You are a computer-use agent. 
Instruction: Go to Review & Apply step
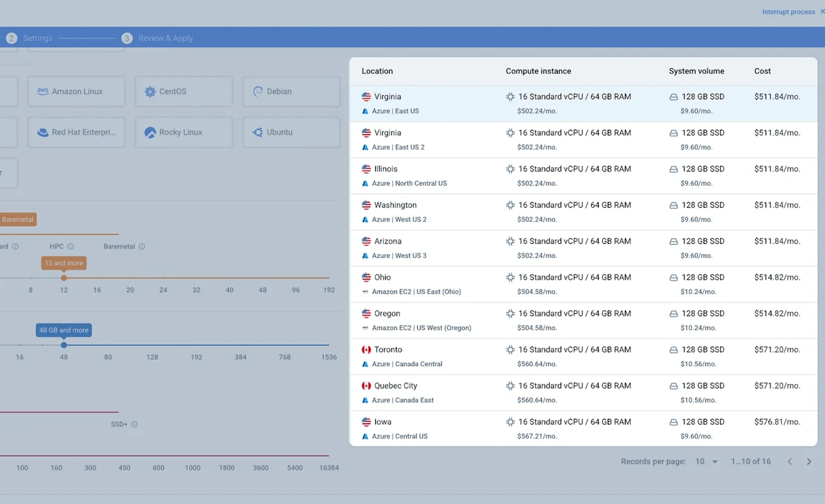point(157,38)
